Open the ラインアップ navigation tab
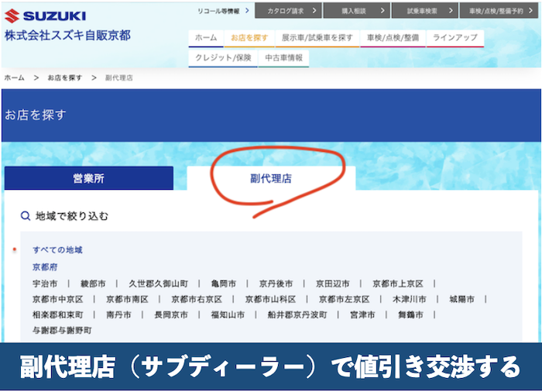542x392 pixels. [455, 38]
